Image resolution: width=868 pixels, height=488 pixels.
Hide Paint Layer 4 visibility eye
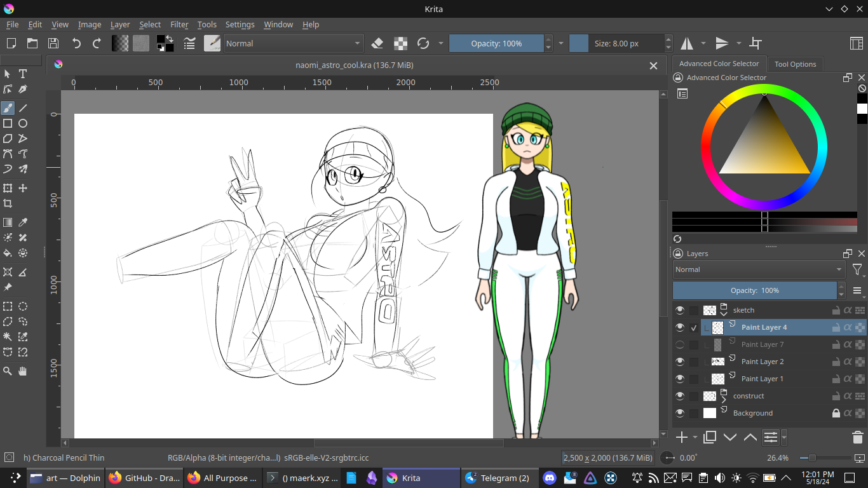680,327
